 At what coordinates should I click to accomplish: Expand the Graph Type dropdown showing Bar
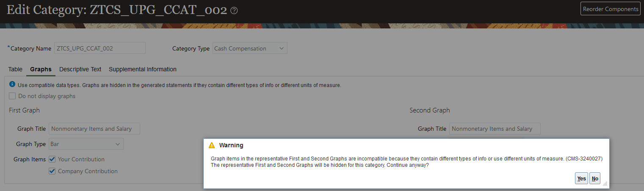pyautogui.click(x=86, y=144)
